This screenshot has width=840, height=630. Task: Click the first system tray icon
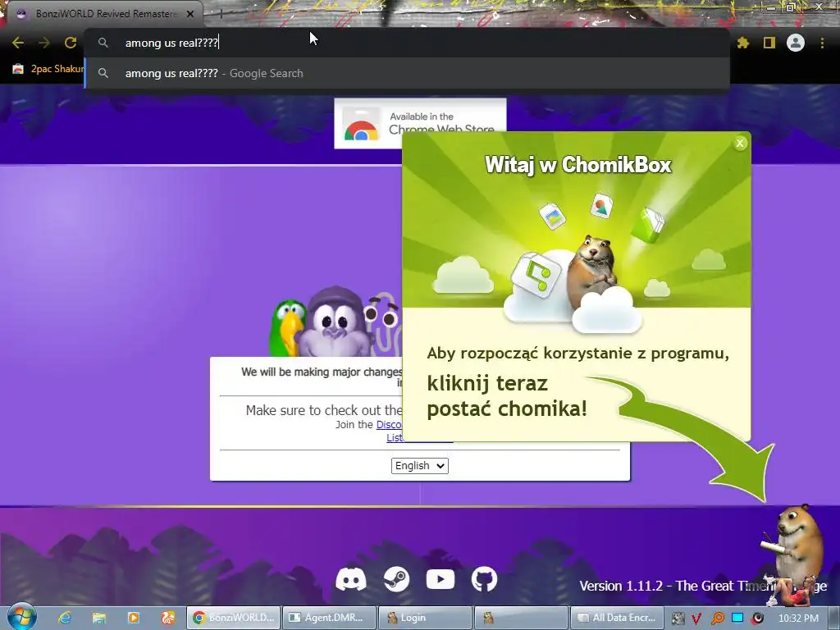678,619
